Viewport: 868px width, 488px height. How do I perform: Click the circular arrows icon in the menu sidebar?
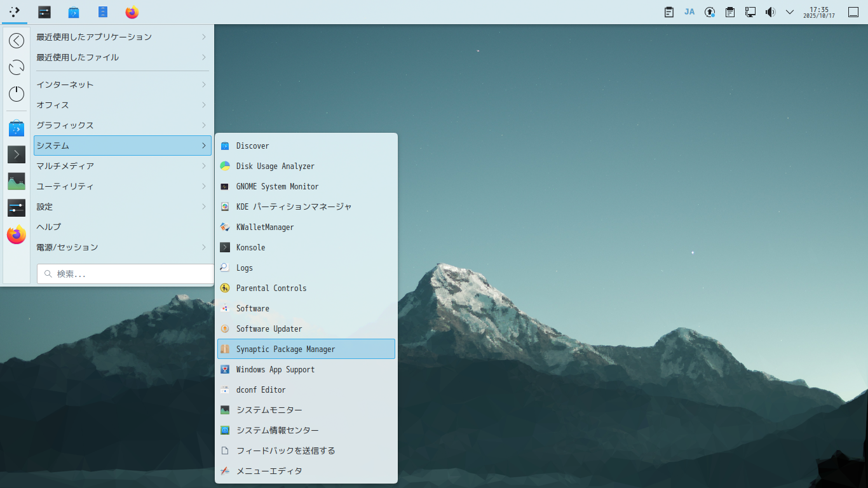[x=17, y=67]
